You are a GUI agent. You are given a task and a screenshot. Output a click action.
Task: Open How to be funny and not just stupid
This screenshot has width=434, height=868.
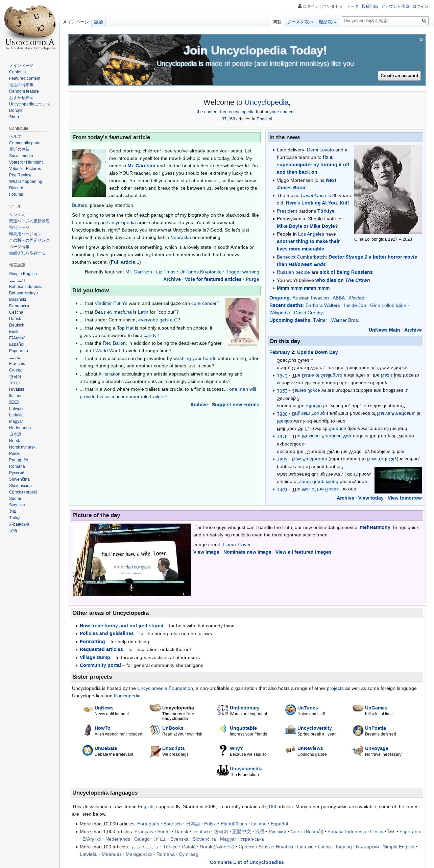pos(122,626)
